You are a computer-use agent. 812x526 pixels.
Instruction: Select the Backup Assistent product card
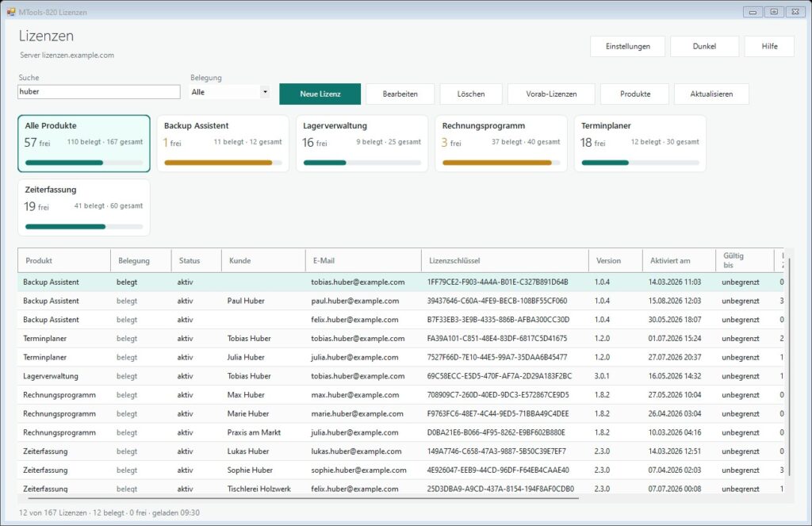[x=223, y=144]
